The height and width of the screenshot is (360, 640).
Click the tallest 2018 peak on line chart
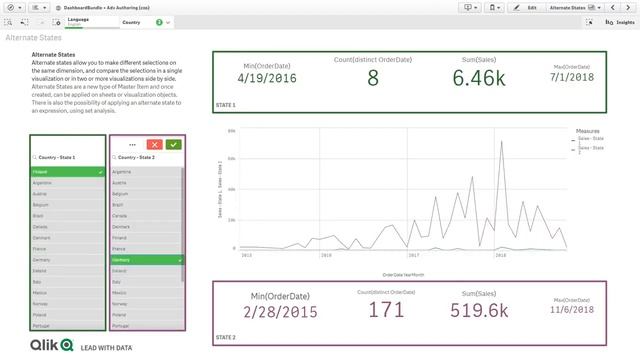[502, 142]
